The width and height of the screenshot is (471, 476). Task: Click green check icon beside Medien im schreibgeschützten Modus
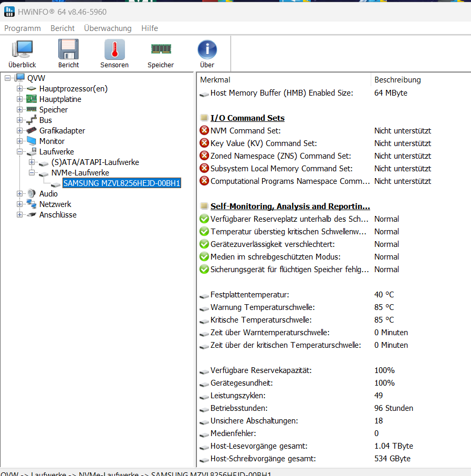tap(204, 256)
